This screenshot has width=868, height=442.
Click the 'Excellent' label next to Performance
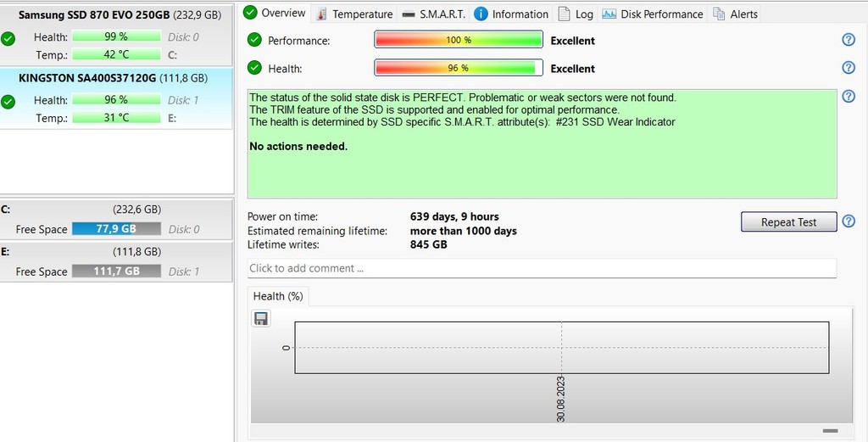pos(572,41)
